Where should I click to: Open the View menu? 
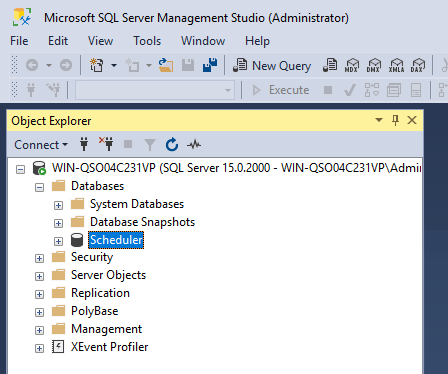click(x=100, y=41)
